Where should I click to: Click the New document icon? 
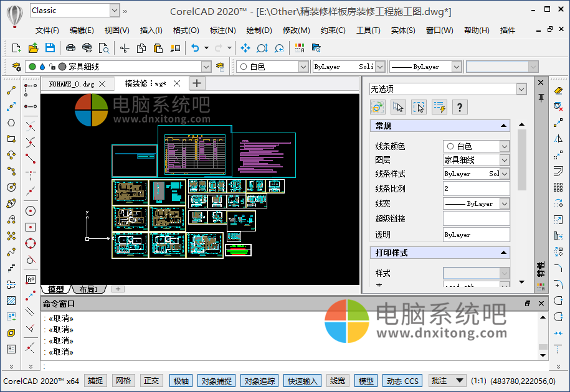(x=16, y=48)
